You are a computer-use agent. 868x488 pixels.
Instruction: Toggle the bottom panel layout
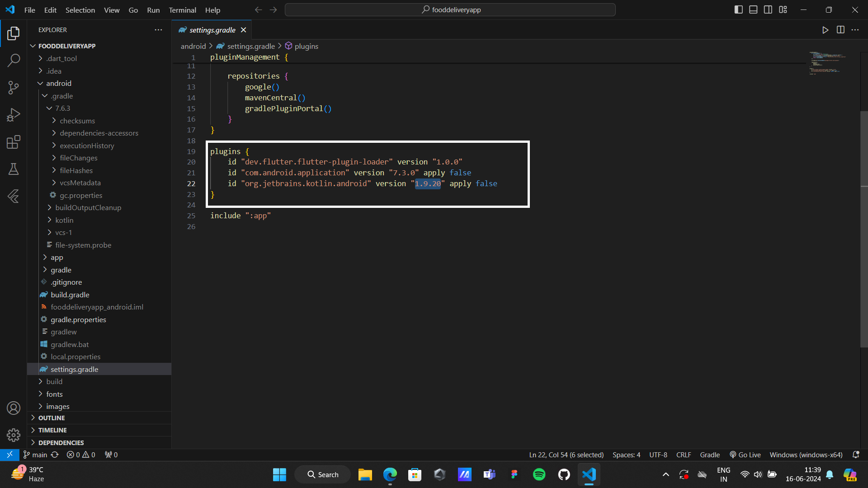[x=753, y=9]
